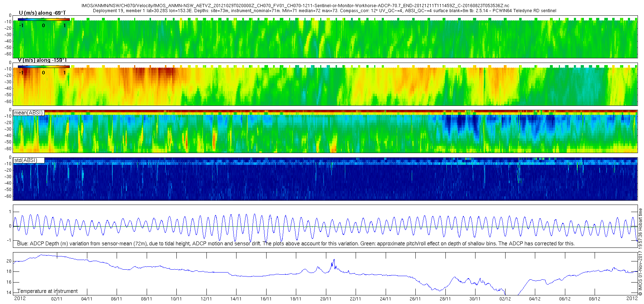Click the "06/11" date tick label
The image size is (644, 304).
coord(117,299)
